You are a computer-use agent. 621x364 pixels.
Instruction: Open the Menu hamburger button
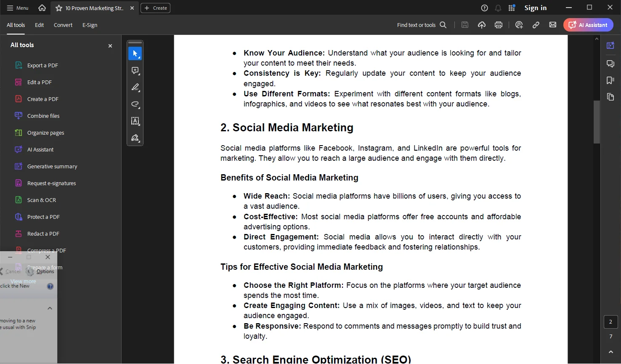tap(18, 8)
